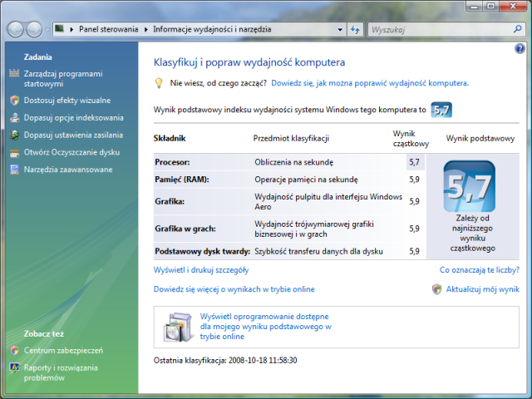The width and height of the screenshot is (532, 399).
Task: Click the Narzędzia zaawansowane icon
Action: point(14,170)
